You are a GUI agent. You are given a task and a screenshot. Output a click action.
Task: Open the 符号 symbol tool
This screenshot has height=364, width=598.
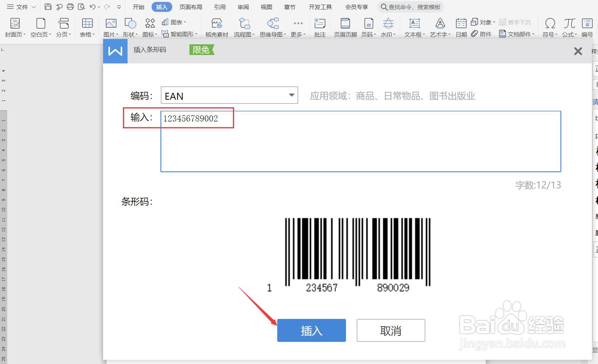point(550,28)
